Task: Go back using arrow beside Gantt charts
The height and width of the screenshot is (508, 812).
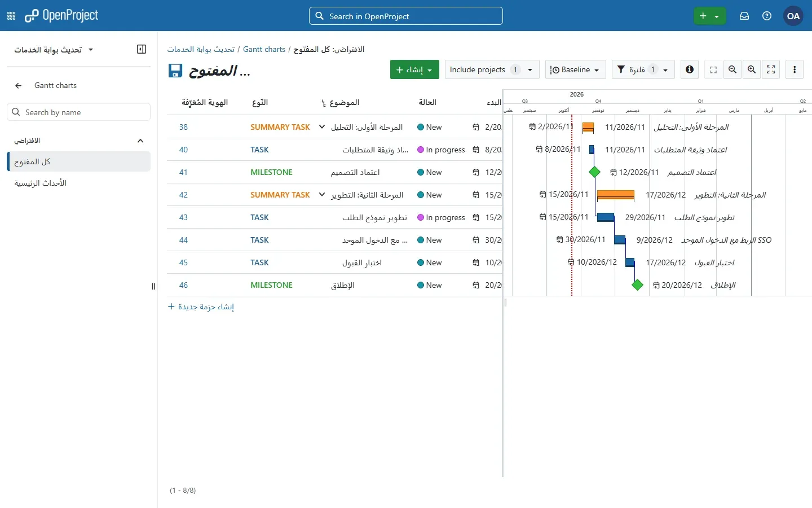Action: point(19,86)
